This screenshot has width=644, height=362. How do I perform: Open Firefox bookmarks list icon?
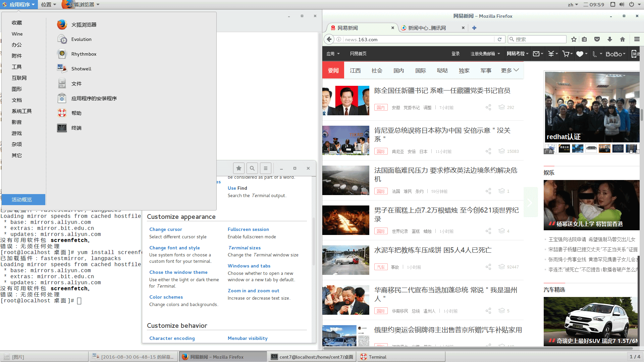click(584, 39)
